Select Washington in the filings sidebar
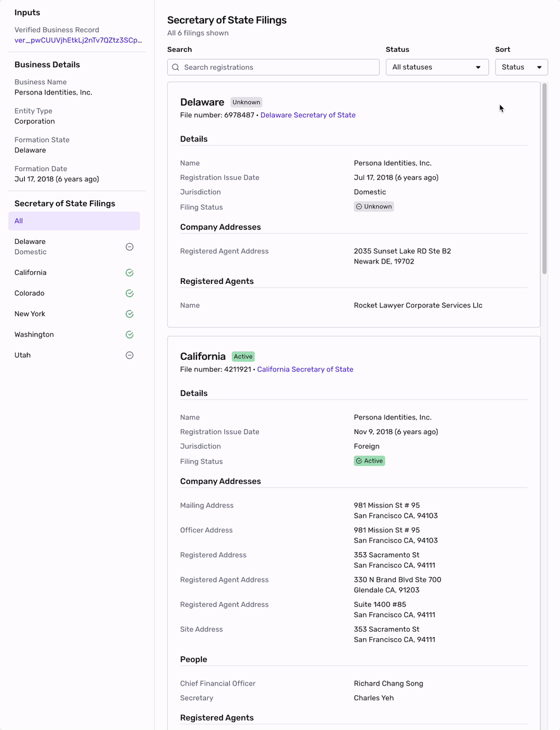Viewport: 560px width, 730px height. (x=74, y=335)
